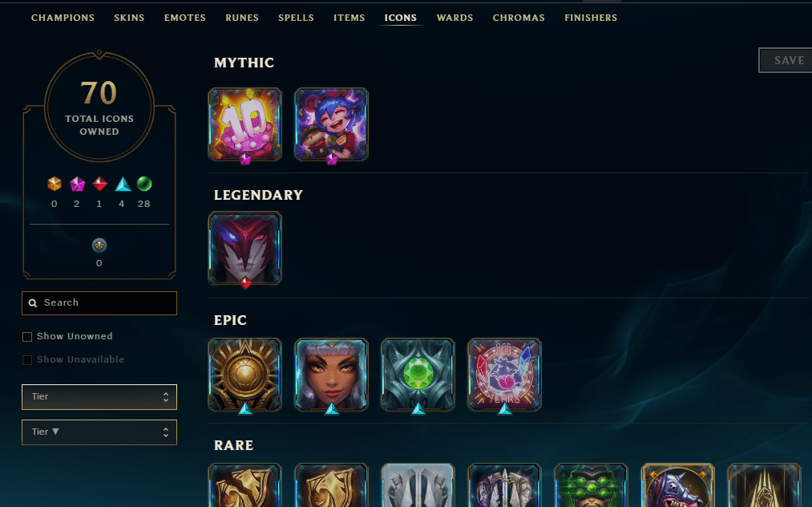Go to the Chromas tab

point(519,18)
